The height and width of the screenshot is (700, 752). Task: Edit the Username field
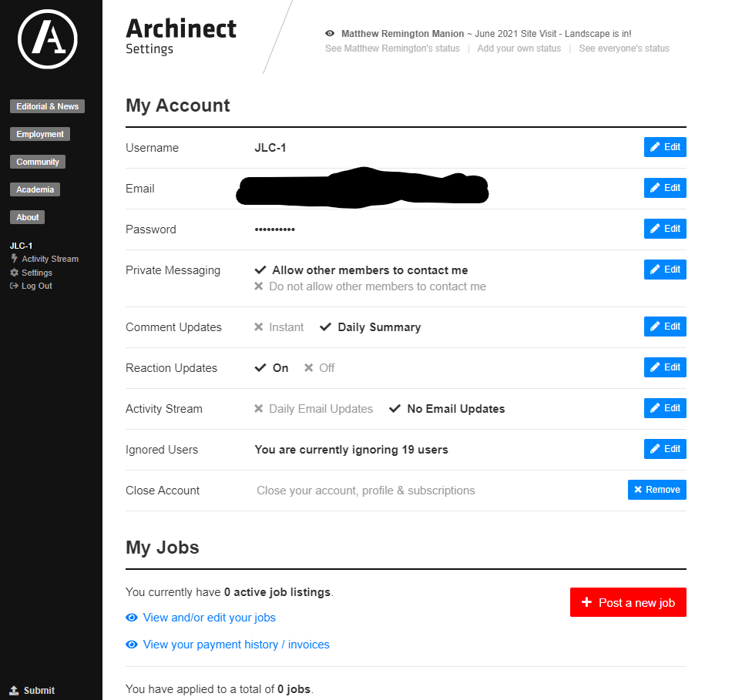pyautogui.click(x=665, y=147)
